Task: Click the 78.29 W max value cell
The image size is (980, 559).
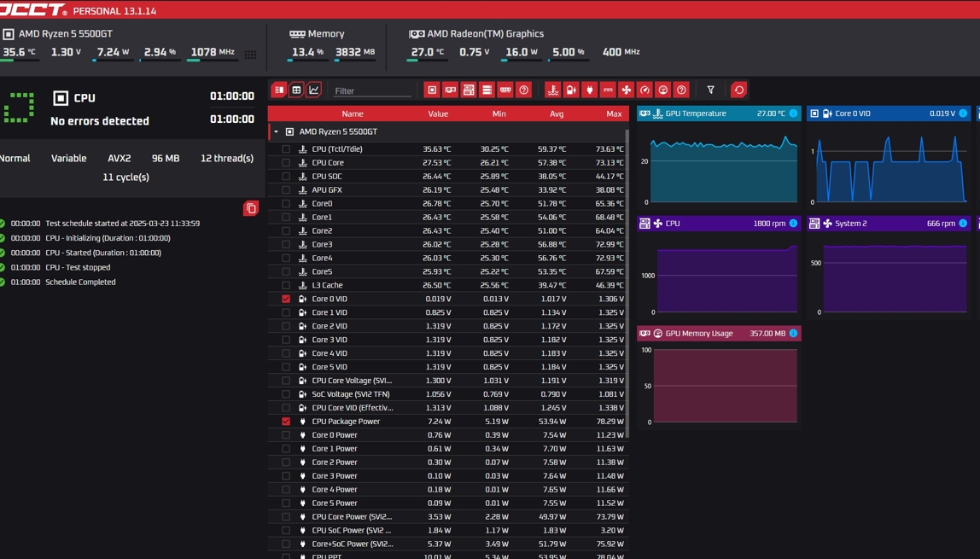Action: pos(610,421)
